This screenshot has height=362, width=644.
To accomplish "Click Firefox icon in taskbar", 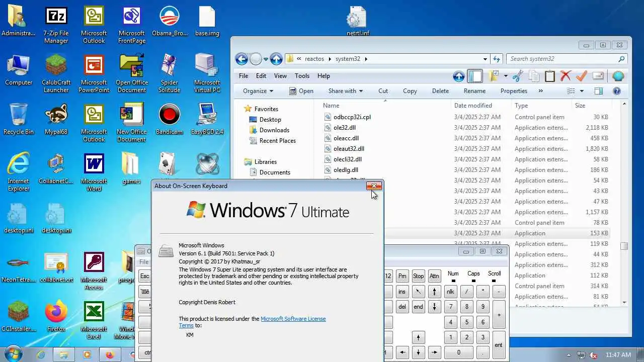I will pos(110,354).
